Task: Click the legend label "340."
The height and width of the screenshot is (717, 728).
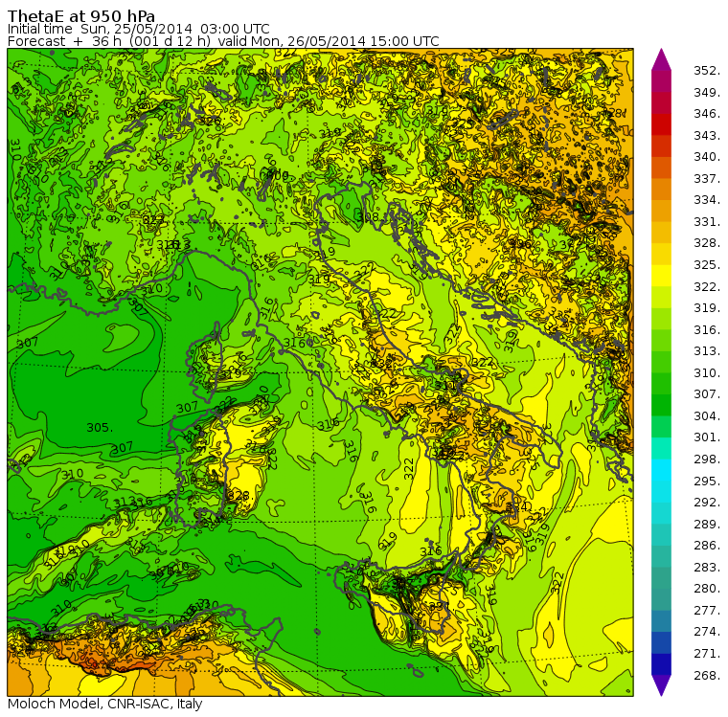Action: click(707, 157)
